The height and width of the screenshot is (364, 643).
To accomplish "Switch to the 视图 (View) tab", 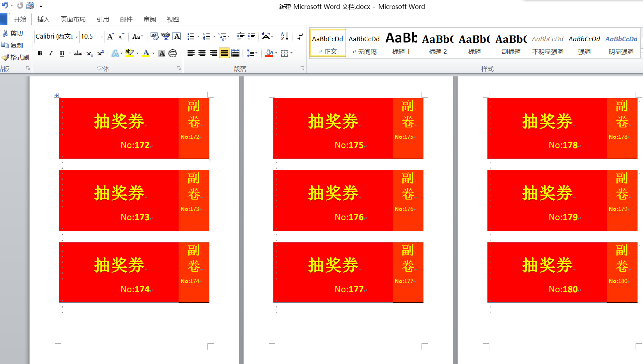I will 173,19.
